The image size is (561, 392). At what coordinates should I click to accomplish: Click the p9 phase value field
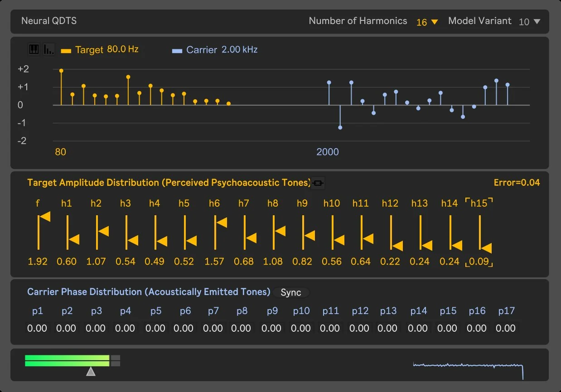coord(272,329)
